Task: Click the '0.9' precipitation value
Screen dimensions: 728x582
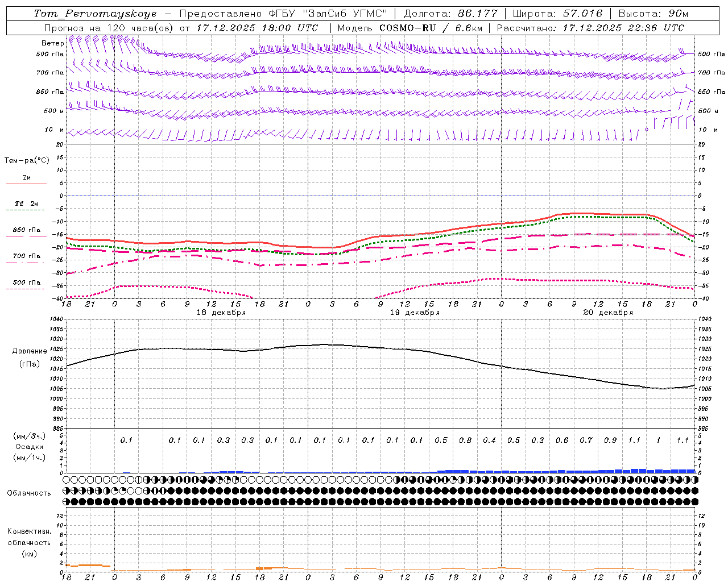Action: (x=610, y=440)
